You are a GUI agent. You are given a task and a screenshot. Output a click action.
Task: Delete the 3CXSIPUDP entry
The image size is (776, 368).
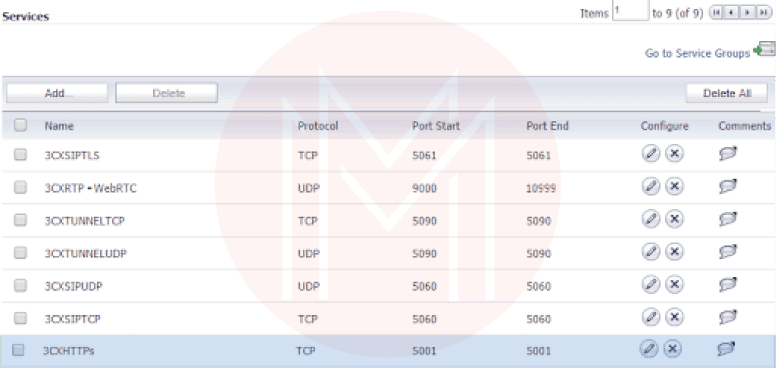674,284
